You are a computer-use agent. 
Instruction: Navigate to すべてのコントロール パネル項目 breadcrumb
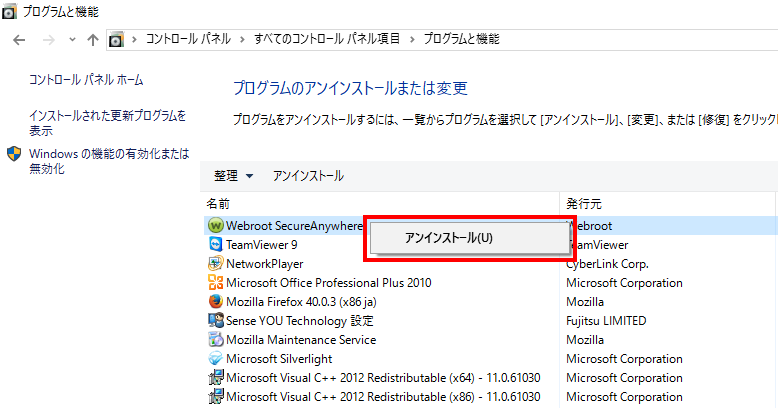327,39
